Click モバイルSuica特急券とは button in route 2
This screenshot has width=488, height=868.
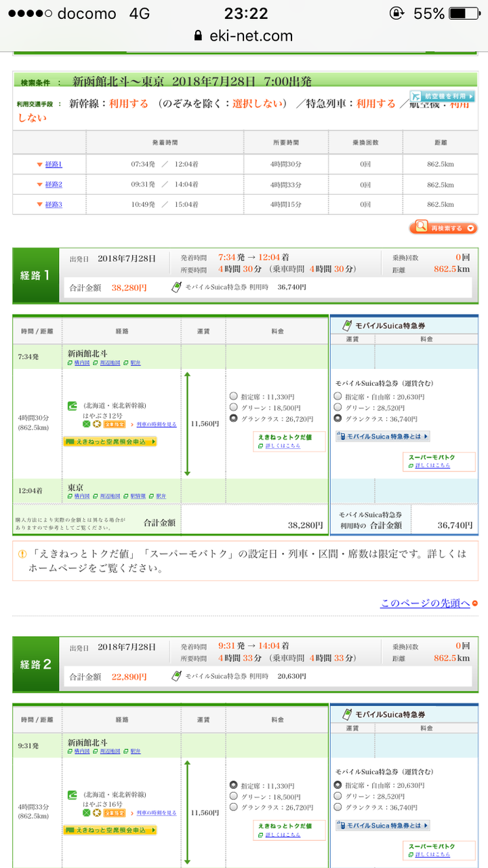(x=383, y=825)
